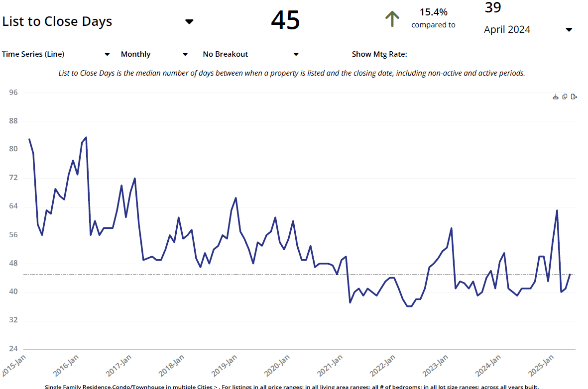Viewport: 588px width, 389px height.
Task: Click the last data point on the line
Action: tap(570, 274)
